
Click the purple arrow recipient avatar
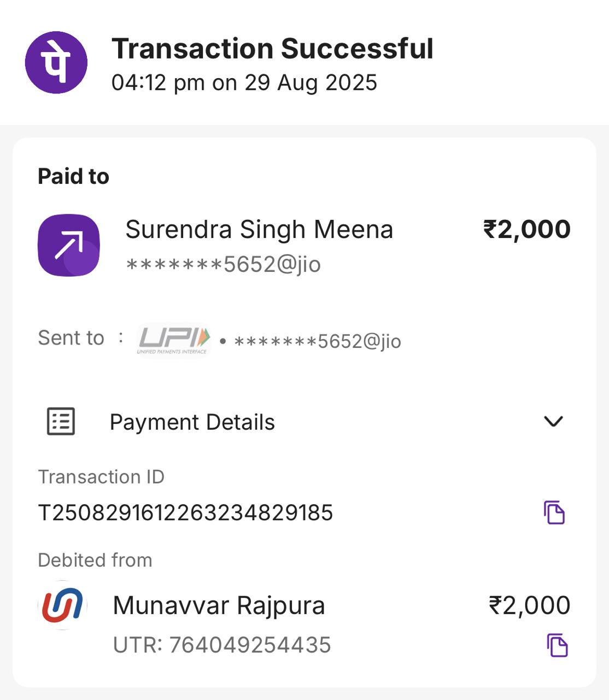[69, 245]
